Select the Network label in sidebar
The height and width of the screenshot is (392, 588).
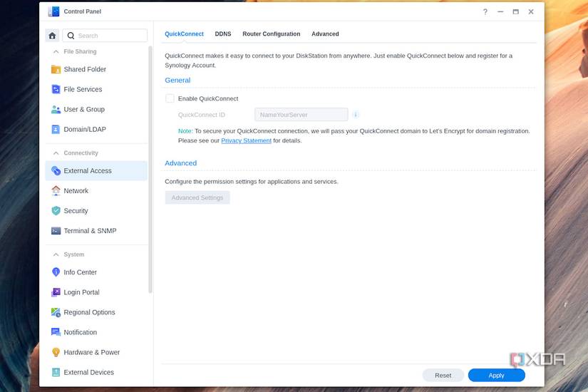pyautogui.click(x=76, y=190)
